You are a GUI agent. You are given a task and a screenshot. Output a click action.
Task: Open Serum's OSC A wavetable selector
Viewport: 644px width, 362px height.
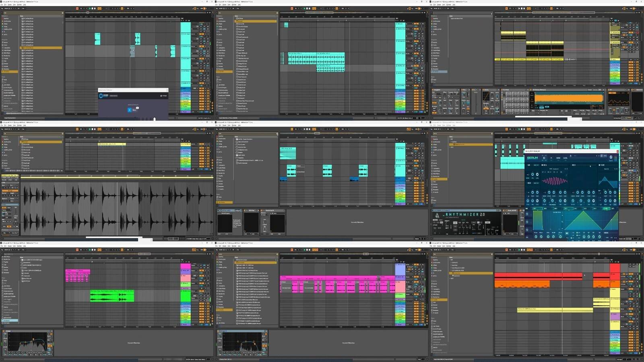coord(554,169)
